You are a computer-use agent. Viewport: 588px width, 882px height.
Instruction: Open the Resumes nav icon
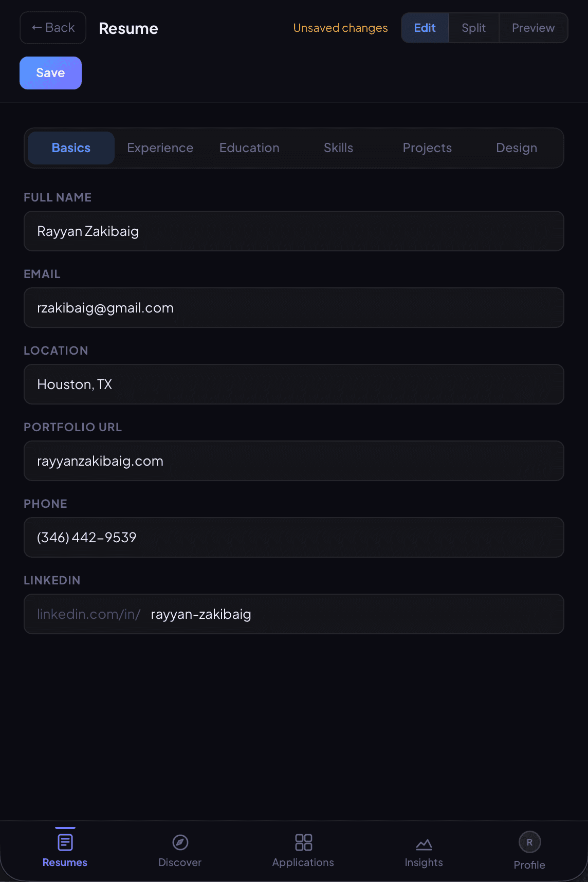click(65, 842)
